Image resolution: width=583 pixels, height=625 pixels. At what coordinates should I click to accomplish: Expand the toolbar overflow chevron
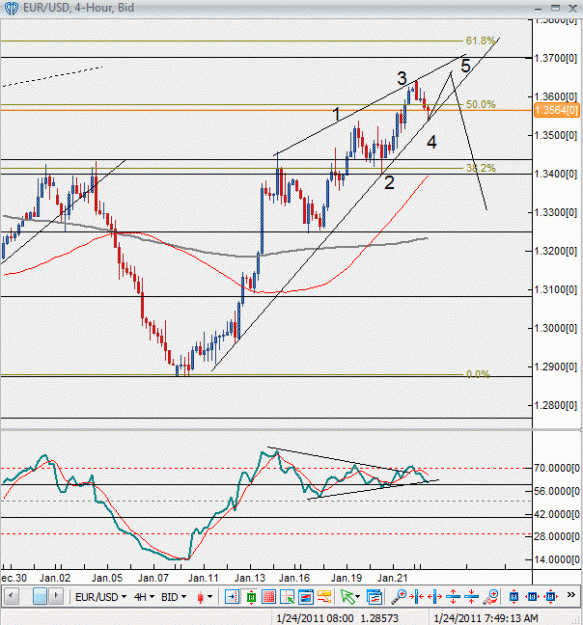571,595
